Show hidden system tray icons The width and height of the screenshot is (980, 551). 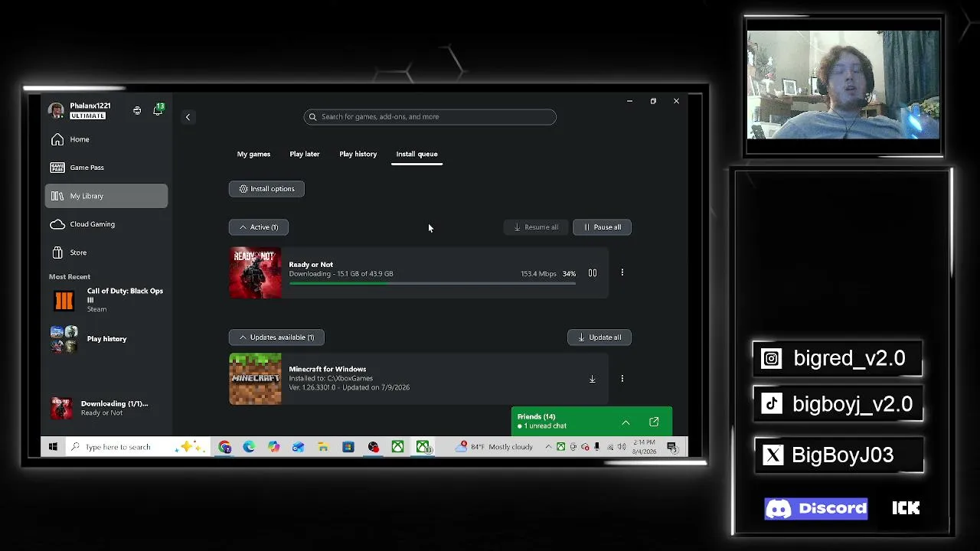click(548, 447)
